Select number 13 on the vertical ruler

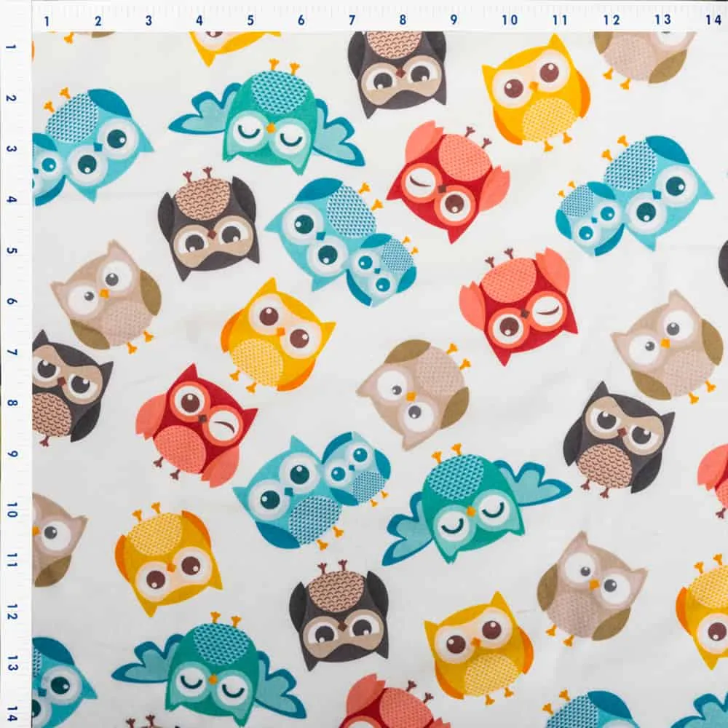click(12, 663)
